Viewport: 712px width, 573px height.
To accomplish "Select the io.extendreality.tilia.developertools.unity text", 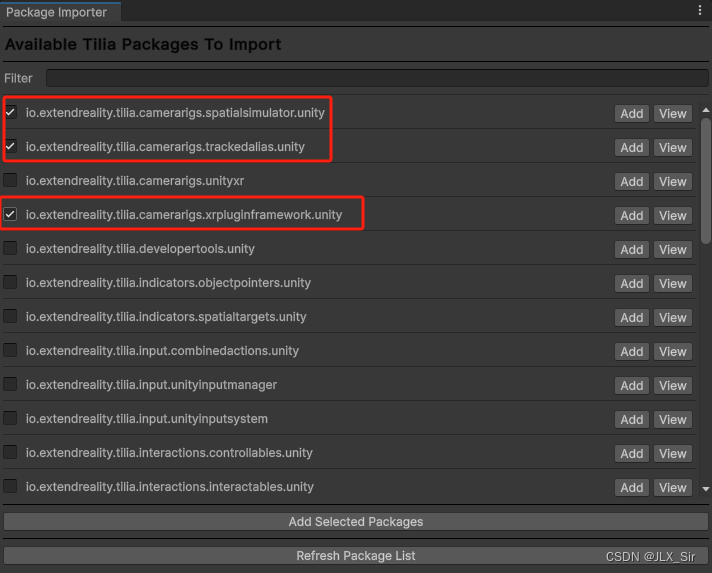I will point(140,249).
